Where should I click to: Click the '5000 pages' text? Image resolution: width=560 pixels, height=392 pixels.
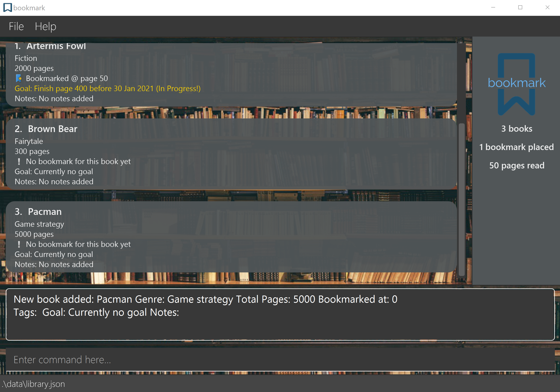point(34,234)
